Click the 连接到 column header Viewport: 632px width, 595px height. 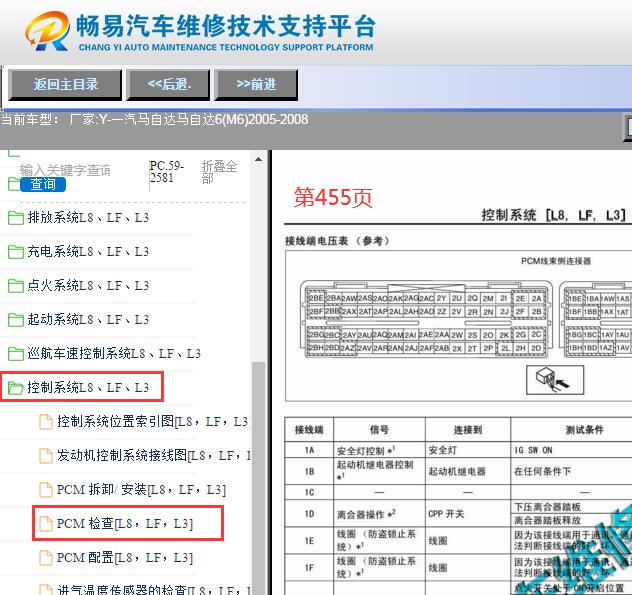coord(468,430)
